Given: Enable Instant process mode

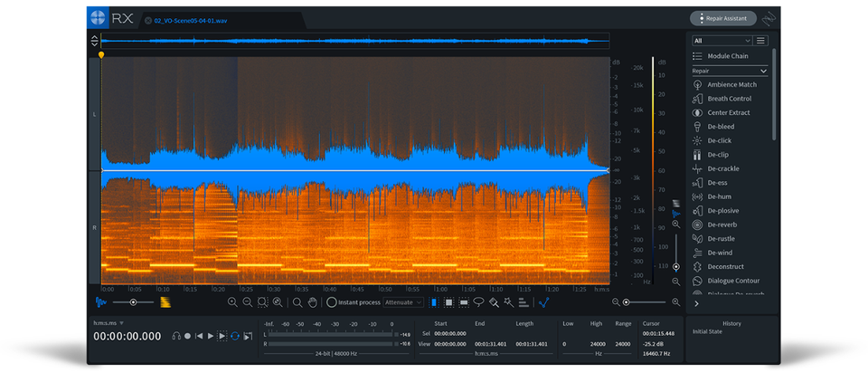Looking at the screenshot, I should point(332,302).
